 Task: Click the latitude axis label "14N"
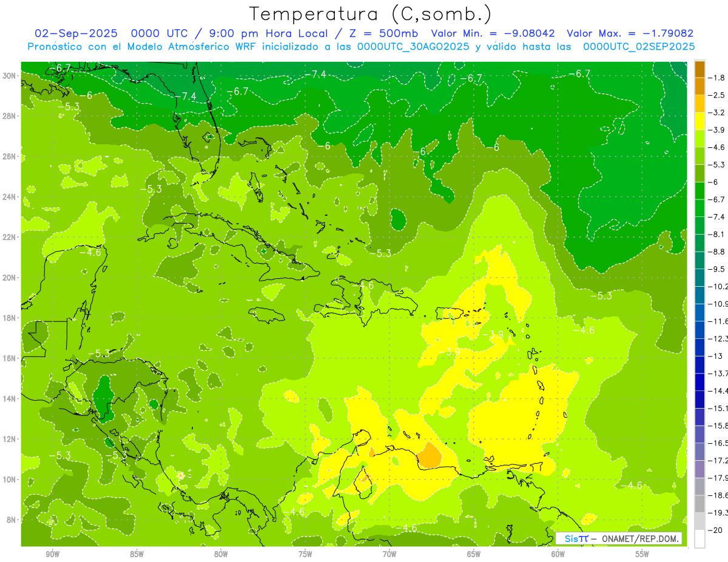(10, 398)
